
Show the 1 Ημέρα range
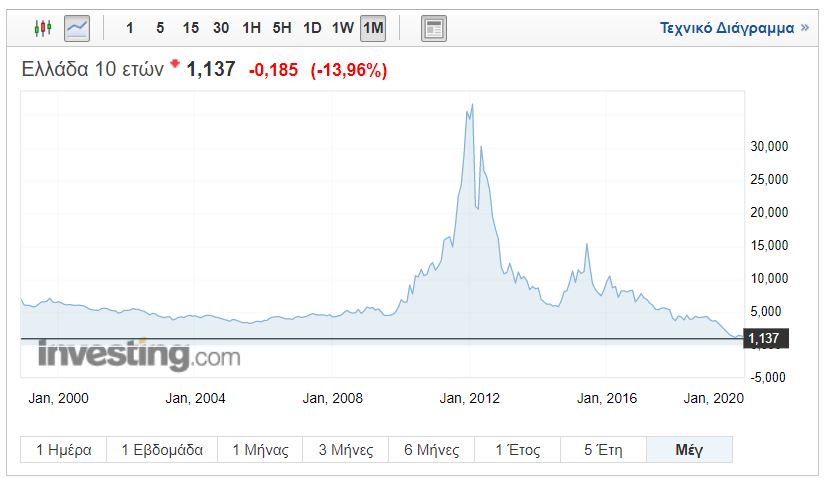point(64,450)
